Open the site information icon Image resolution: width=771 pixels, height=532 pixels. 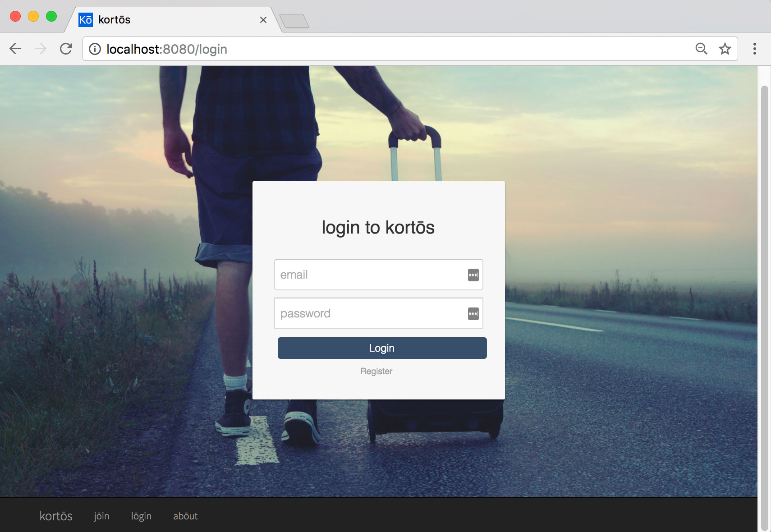[95, 49]
